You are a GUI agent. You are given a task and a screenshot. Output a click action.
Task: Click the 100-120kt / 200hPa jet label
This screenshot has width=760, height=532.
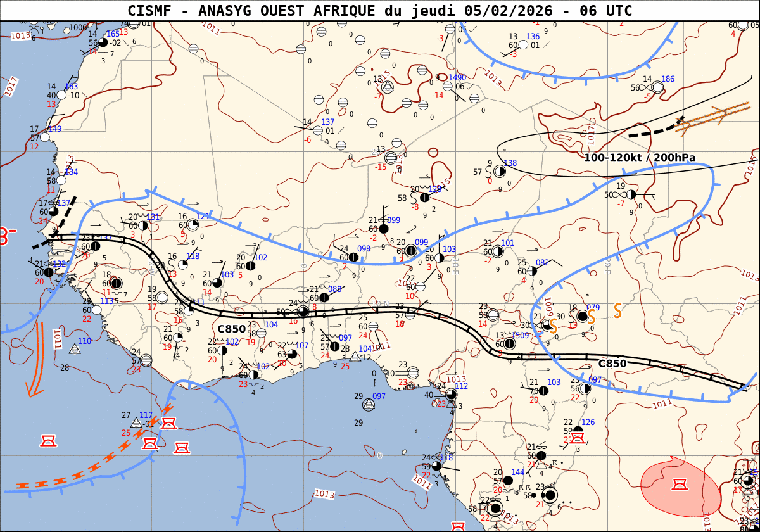pyautogui.click(x=640, y=158)
